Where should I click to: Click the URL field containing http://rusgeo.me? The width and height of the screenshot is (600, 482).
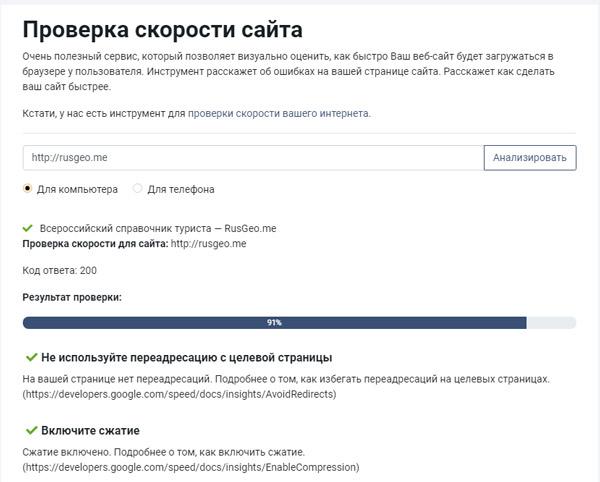point(252,157)
